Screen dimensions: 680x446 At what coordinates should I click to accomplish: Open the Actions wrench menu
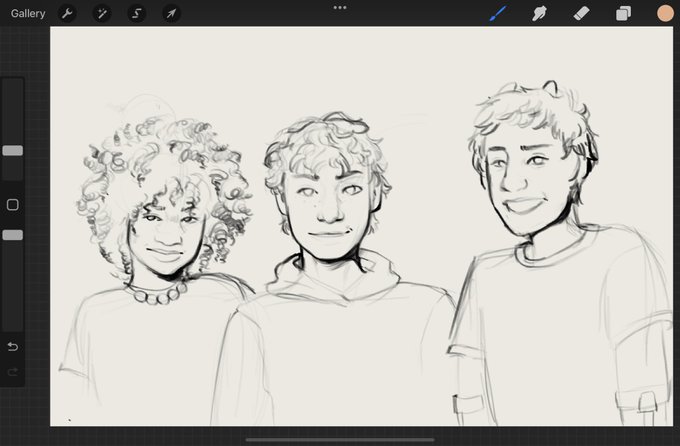(x=67, y=13)
